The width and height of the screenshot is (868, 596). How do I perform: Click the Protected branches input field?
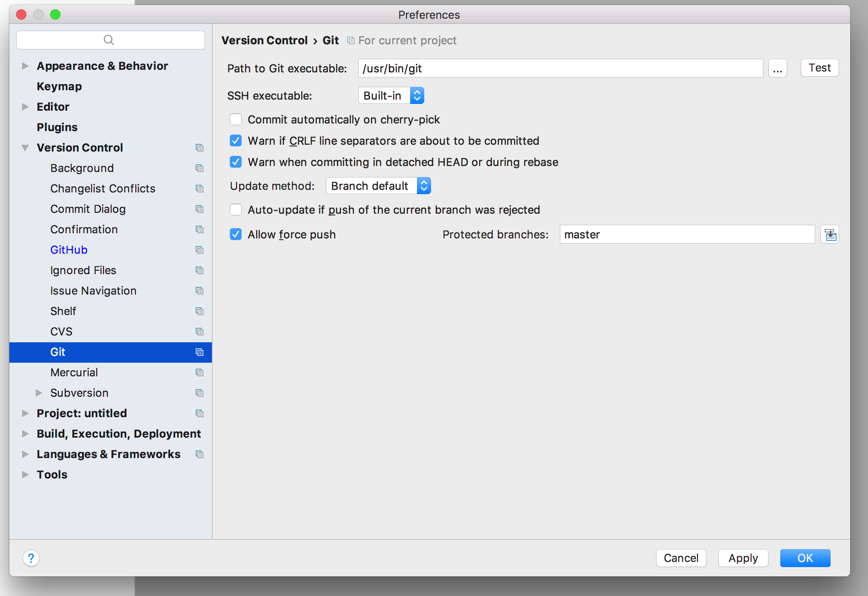point(687,235)
